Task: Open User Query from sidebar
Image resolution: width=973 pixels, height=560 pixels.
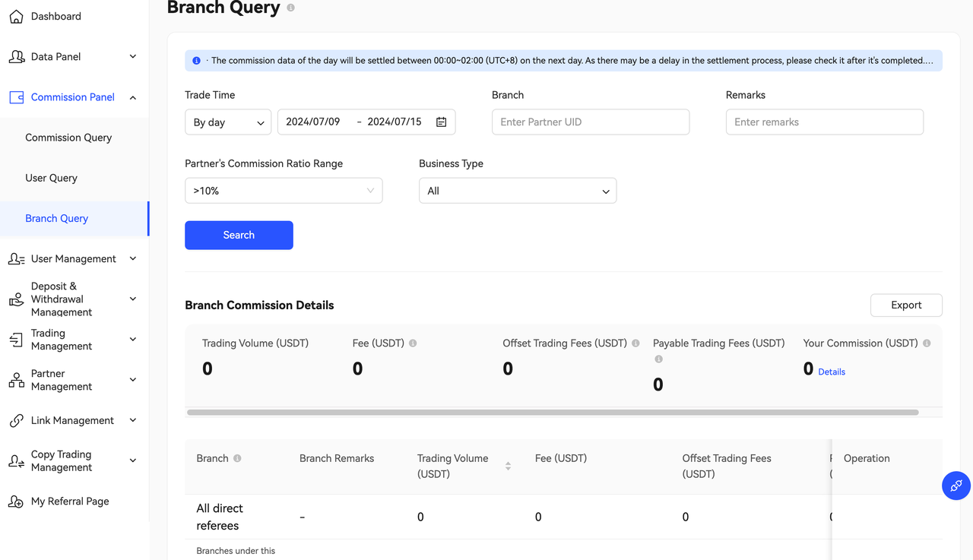Action: click(x=51, y=178)
